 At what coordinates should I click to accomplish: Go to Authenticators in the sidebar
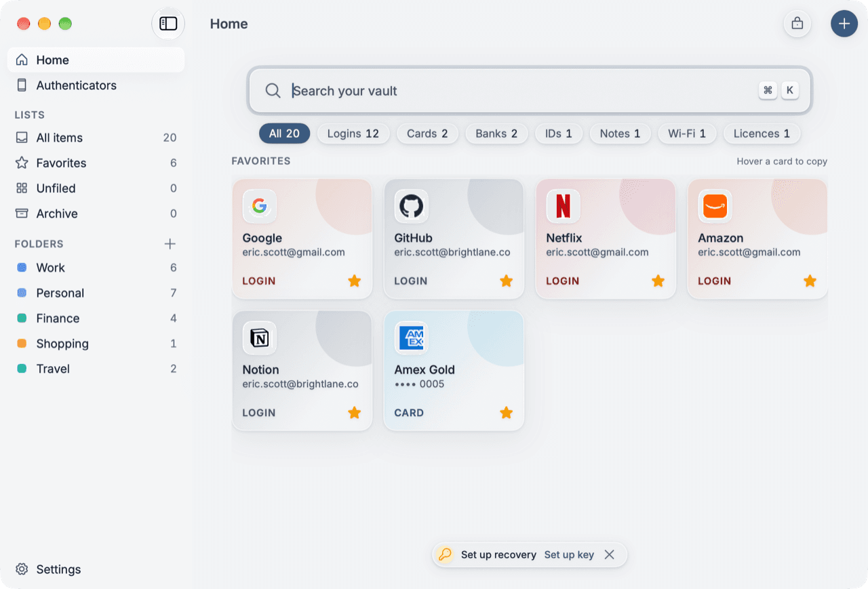coord(96,85)
